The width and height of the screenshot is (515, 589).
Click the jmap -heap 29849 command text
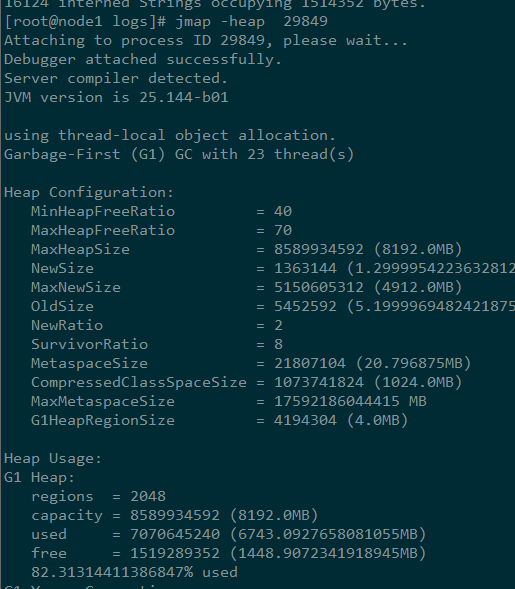pos(251,21)
